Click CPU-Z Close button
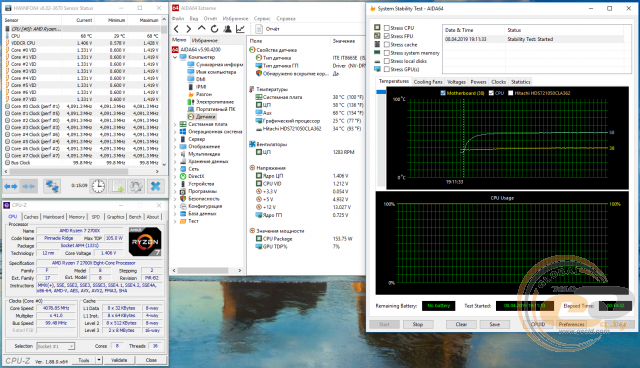The width and height of the screenshot is (640, 368). [151, 360]
